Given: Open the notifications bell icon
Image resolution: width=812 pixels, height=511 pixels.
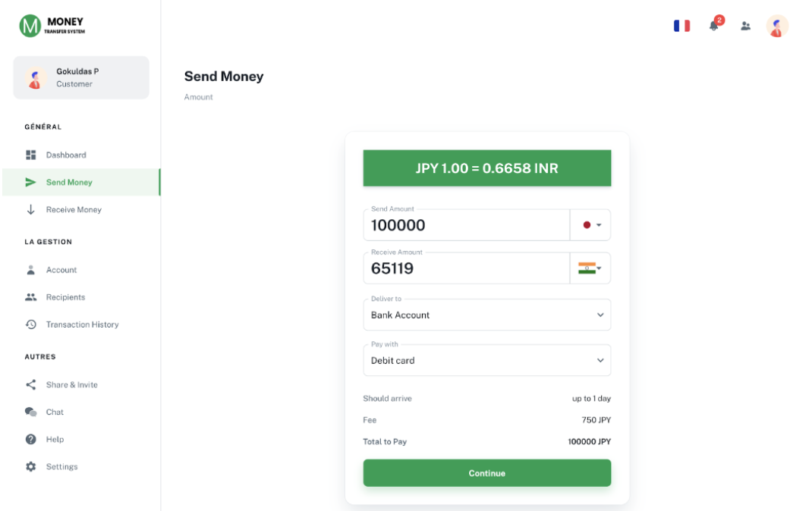Looking at the screenshot, I should click(714, 26).
